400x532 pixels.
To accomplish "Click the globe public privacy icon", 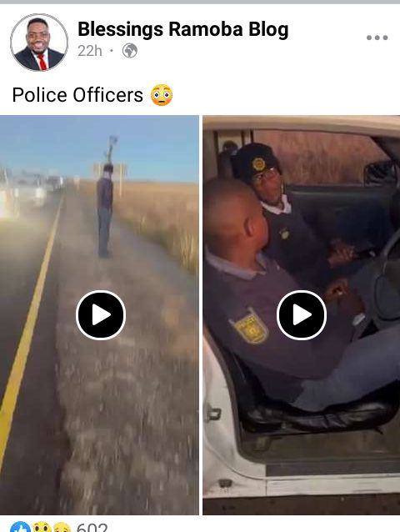I will pyautogui.click(x=130, y=51).
